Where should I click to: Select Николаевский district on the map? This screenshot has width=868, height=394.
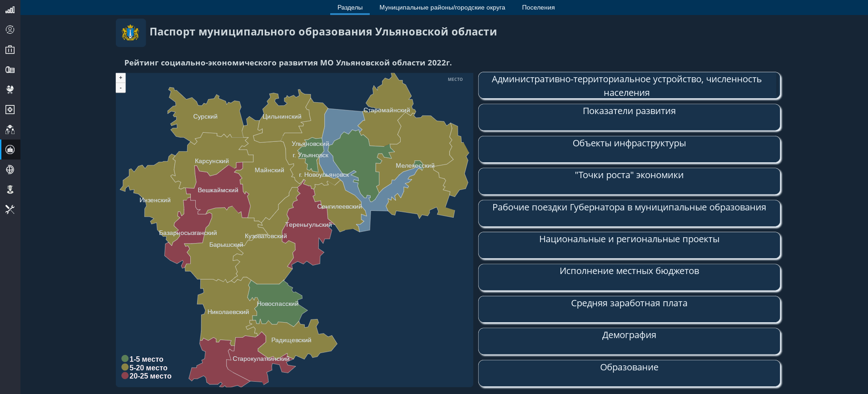click(228, 312)
